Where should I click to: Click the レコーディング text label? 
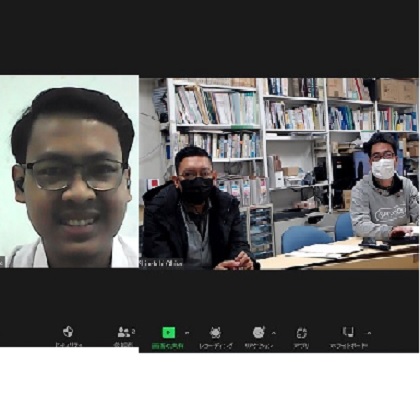click(x=216, y=346)
